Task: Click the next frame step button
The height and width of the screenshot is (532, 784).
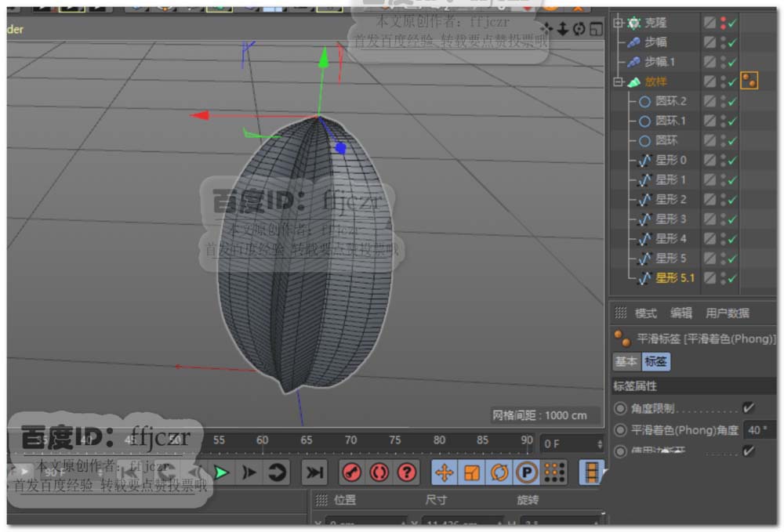Action: [249, 472]
